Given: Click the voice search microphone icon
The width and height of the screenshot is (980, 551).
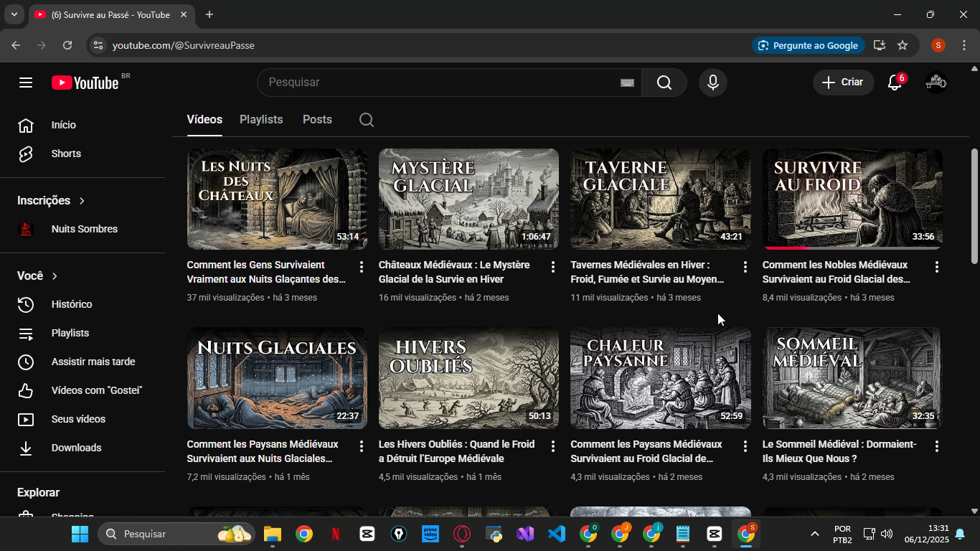Looking at the screenshot, I should 712,83.
